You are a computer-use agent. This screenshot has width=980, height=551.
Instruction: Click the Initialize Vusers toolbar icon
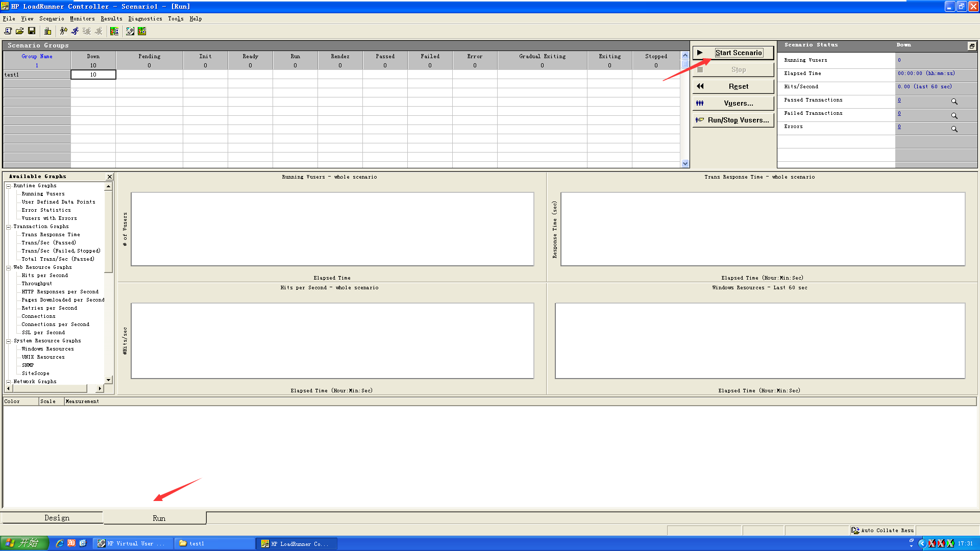tap(63, 31)
